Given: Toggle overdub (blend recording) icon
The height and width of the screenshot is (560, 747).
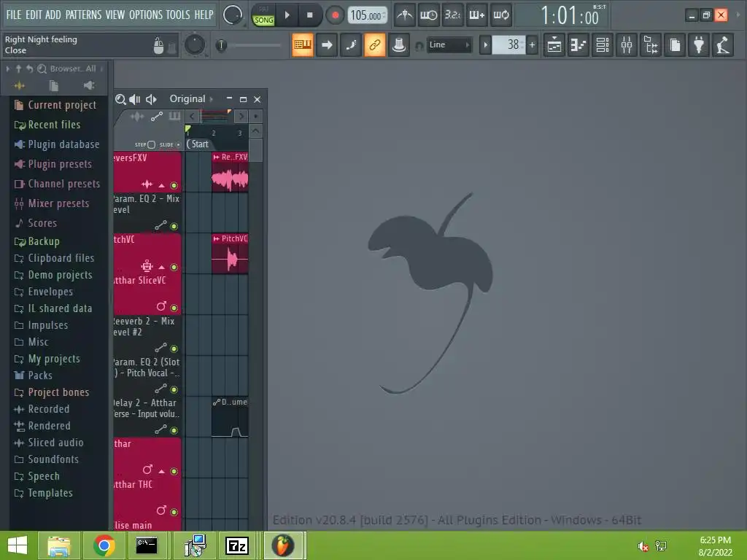Looking at the screenshot, I should coord(476,15).
